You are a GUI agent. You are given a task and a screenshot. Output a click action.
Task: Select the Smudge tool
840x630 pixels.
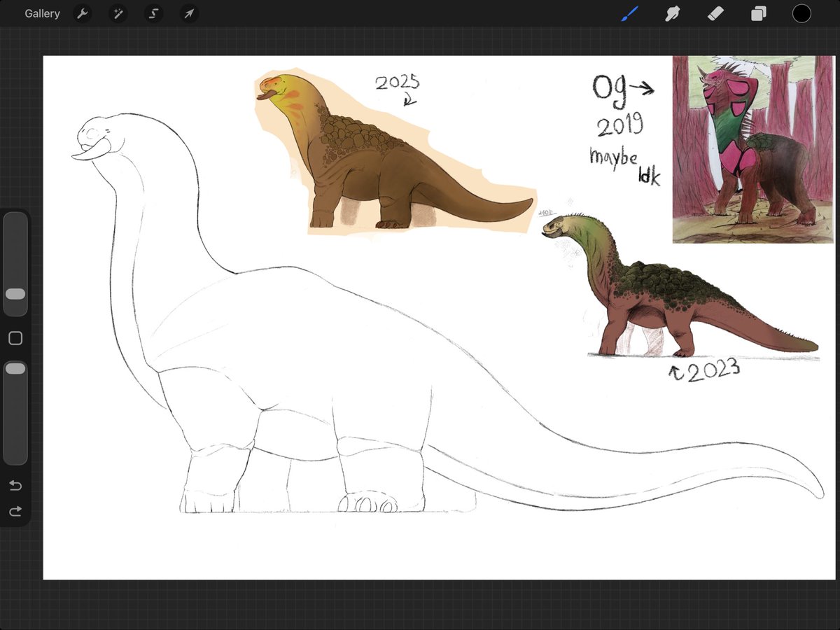672,13
